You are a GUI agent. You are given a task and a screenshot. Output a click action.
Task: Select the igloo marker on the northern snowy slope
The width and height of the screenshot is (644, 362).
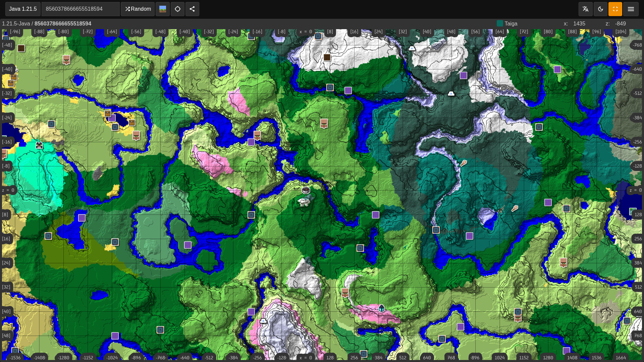[x=412, y=49]
